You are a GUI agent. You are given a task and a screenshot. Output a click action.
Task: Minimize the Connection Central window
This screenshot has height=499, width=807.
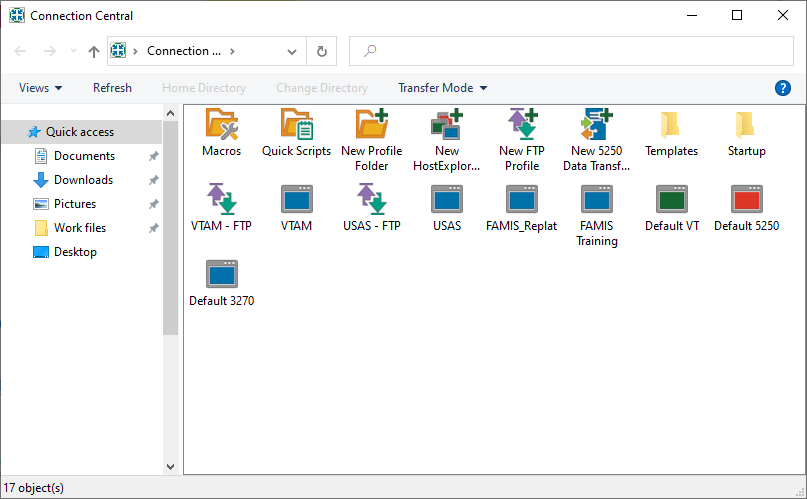(x=692, y=15)
